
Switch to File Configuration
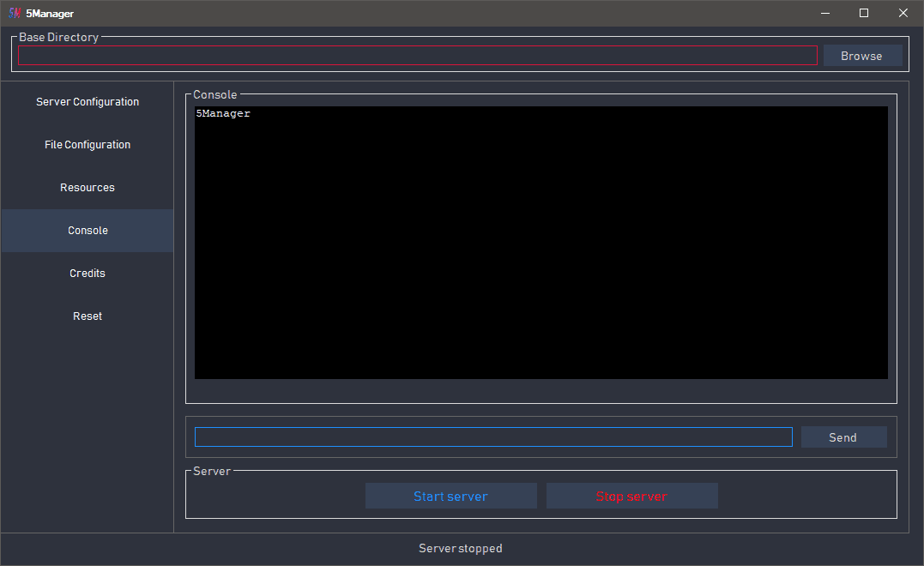88,145
